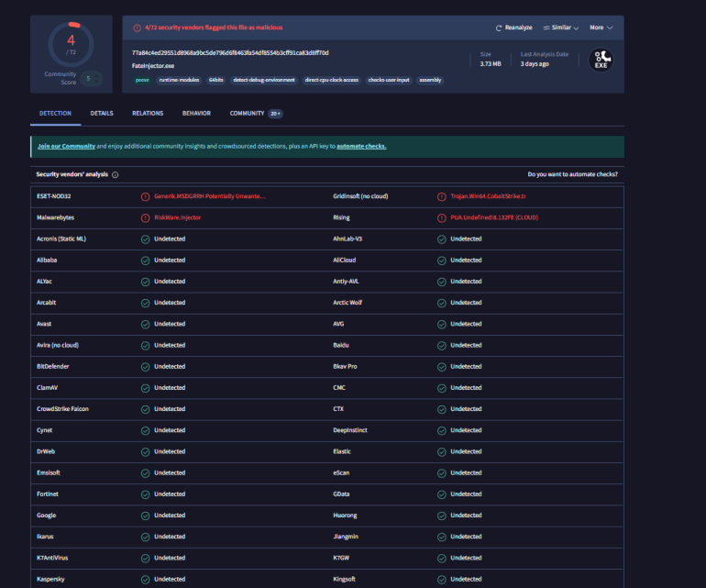This screenshot has height=588, width=706.
Task: Click the Baidu undetected check icon
Action: click(x=442, y=346)
